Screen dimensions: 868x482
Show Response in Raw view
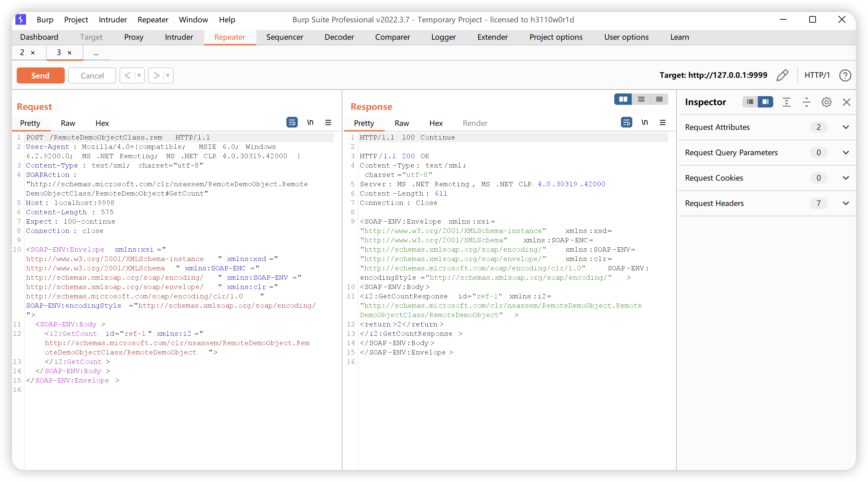click(x=402, y=123)
